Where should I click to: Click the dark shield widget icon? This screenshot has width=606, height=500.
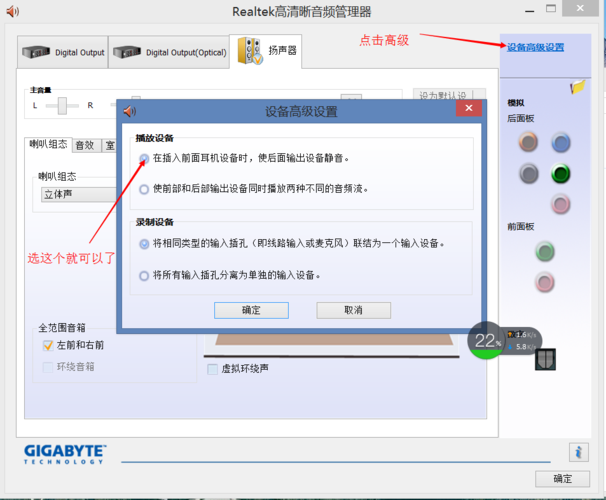click(x=545, y=359)
